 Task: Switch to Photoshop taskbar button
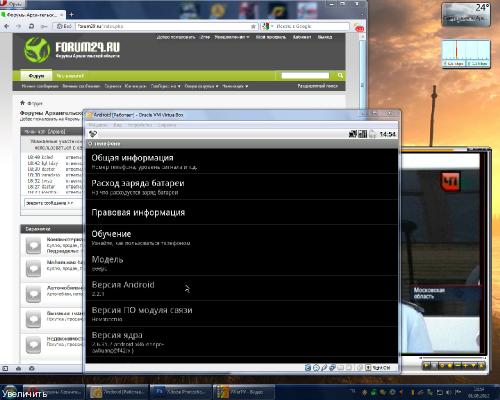tap(180, 392)
